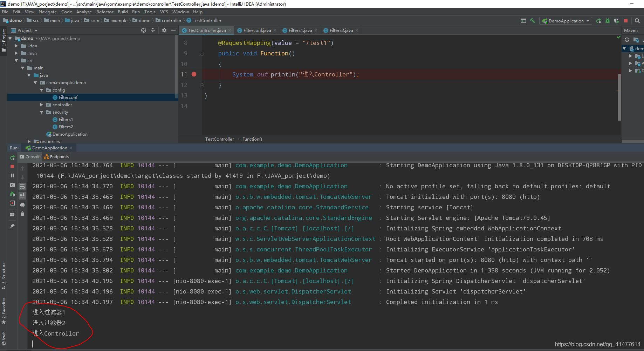
Task: Select the Console tab in Run panel
Action: [30, 157]
